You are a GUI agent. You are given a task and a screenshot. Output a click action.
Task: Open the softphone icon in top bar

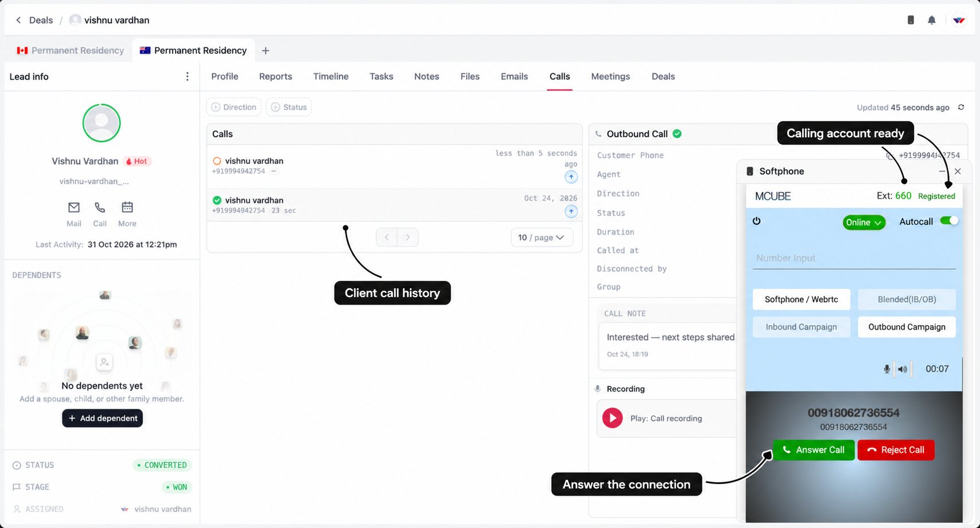(x=911, y=20)
